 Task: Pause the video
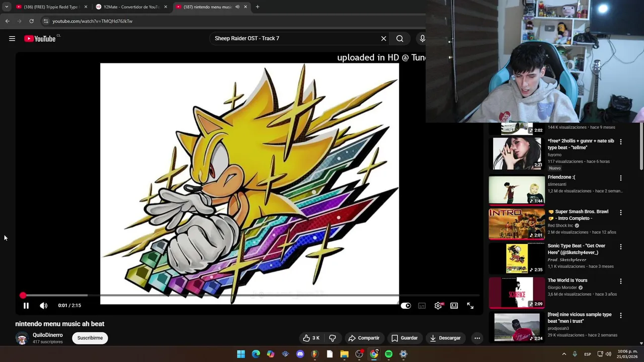click(x=26, y=305)
